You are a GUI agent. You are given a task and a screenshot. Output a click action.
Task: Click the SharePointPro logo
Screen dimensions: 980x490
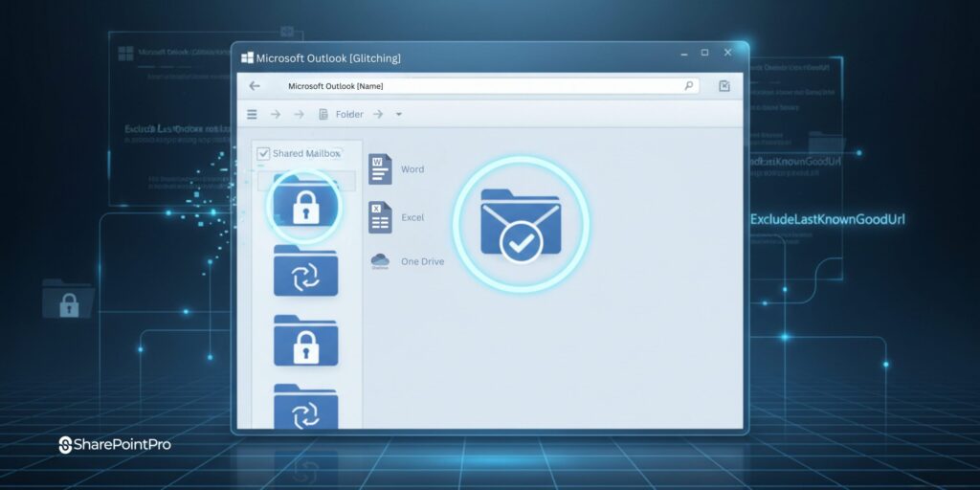coord(115,445)
